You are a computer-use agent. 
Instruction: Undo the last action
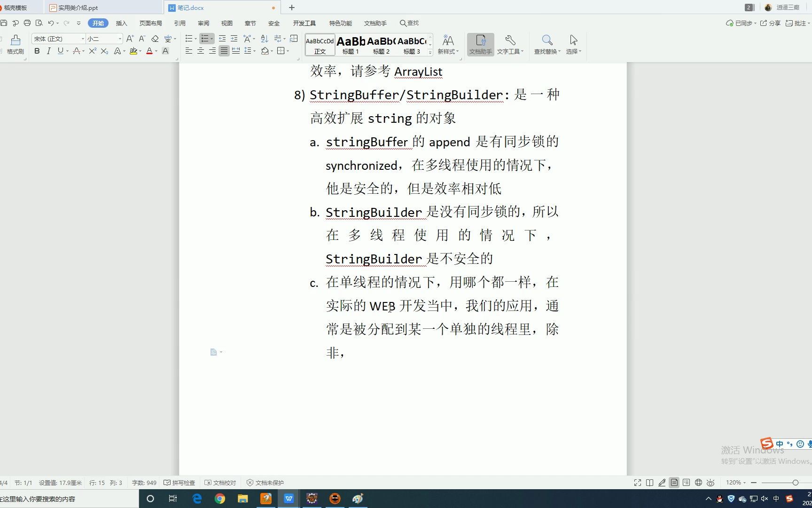point(51,23)
